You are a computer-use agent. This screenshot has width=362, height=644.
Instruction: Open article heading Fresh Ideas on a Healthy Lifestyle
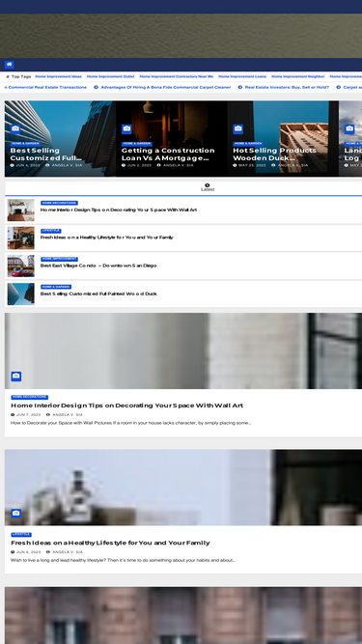coord(110,543)
